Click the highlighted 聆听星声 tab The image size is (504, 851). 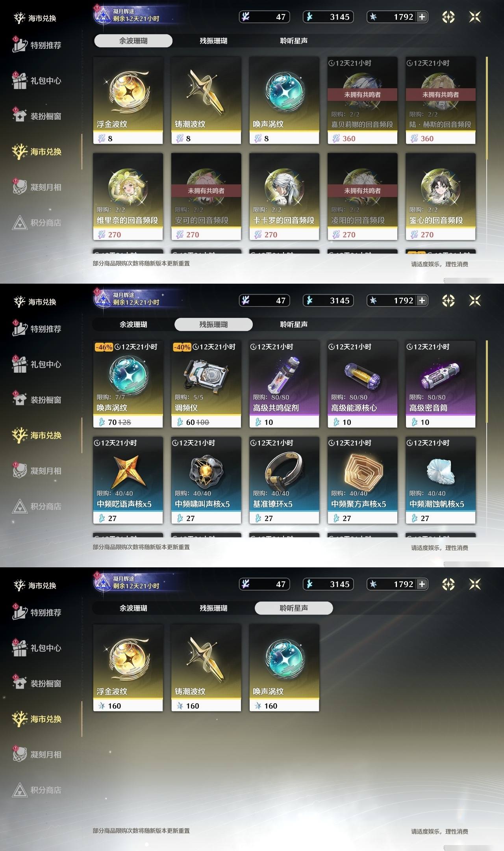coord(294,608)
